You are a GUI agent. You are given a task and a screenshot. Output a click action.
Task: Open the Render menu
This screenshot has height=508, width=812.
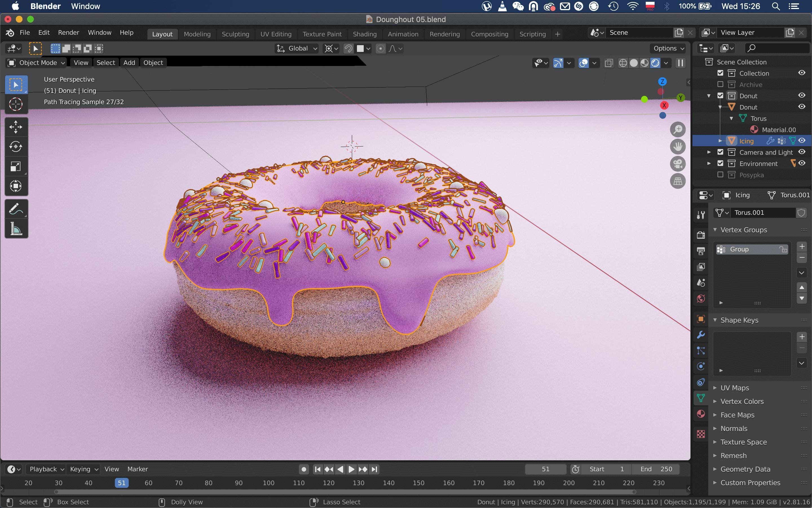[69, 32]
